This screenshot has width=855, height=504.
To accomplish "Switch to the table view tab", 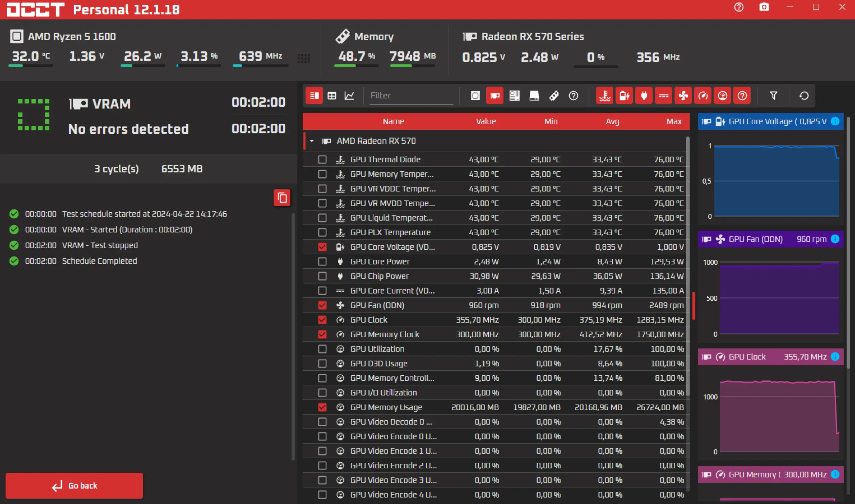I will 331,96.
